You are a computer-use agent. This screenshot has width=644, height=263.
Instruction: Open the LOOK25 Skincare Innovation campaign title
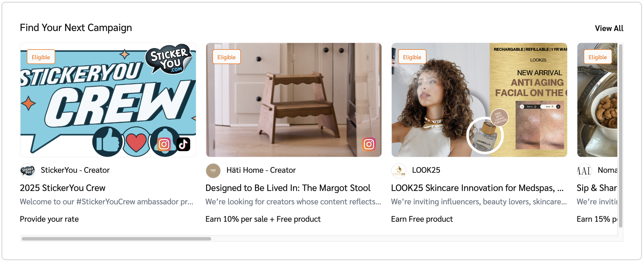tap(477, 188)
